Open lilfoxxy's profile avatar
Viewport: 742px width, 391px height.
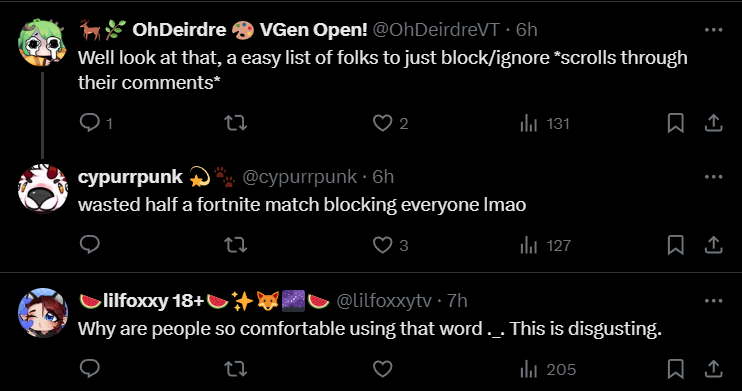click(43, 312)
